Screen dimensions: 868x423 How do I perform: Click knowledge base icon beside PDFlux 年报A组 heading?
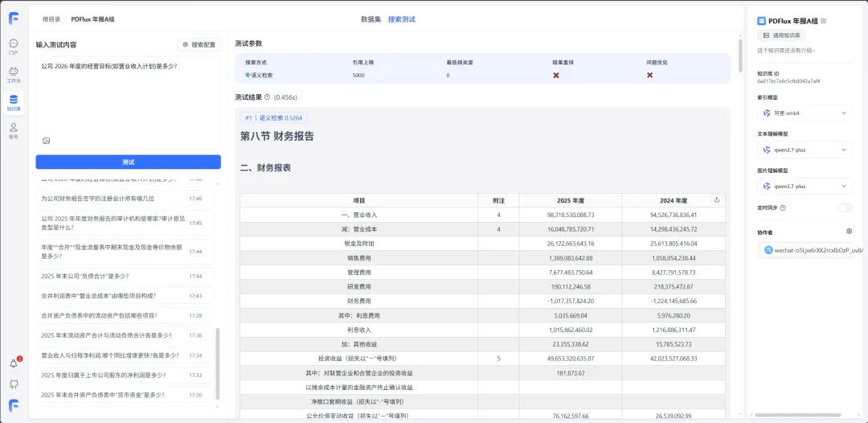(x=762, y=21)
